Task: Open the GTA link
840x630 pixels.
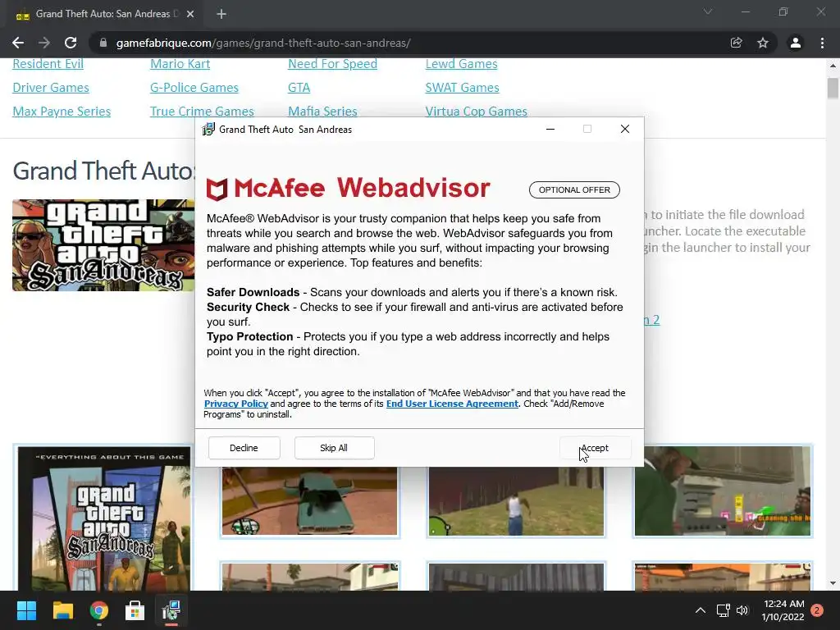Action: tap(299, 87)
